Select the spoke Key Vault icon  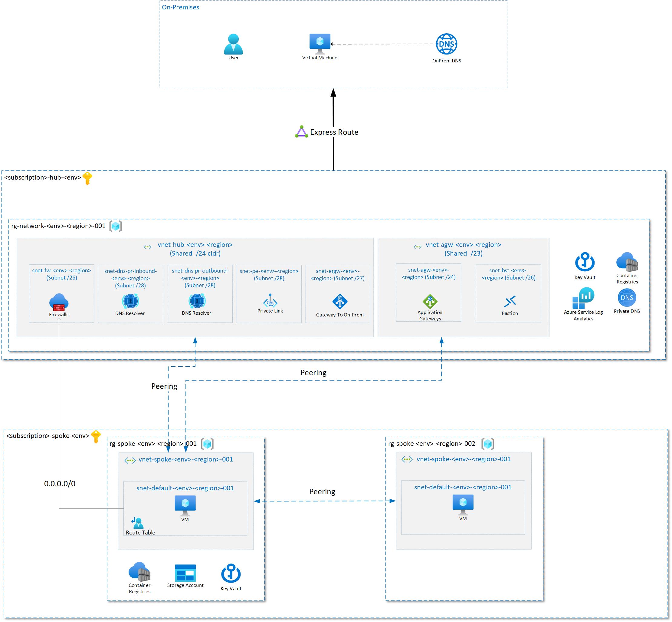(x=231, y=574)
